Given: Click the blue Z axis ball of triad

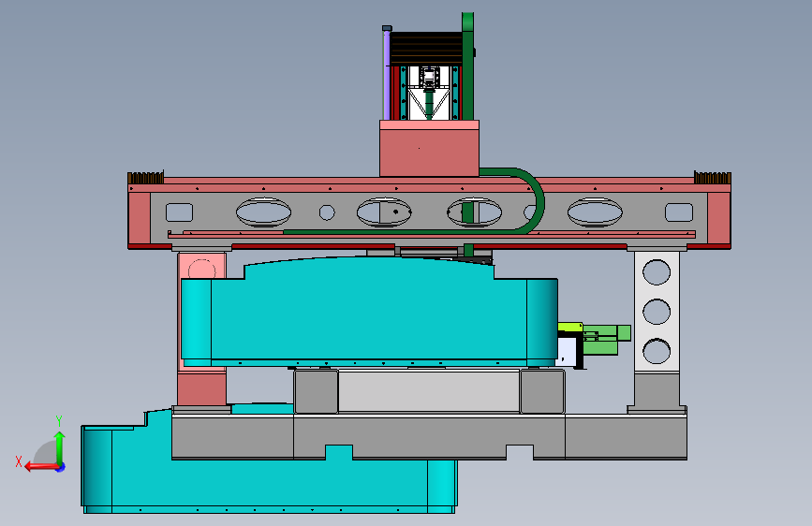Looking at the screenshot, I should 61,467.
